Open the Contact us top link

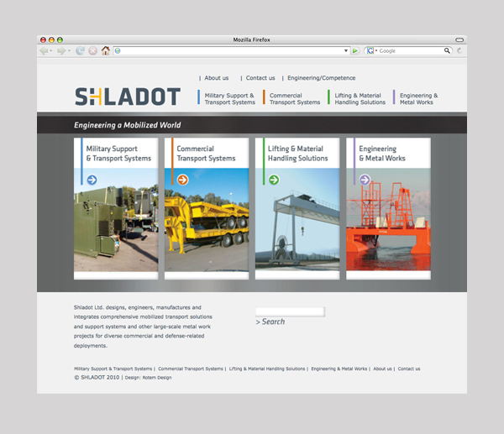tap(260, 78)
